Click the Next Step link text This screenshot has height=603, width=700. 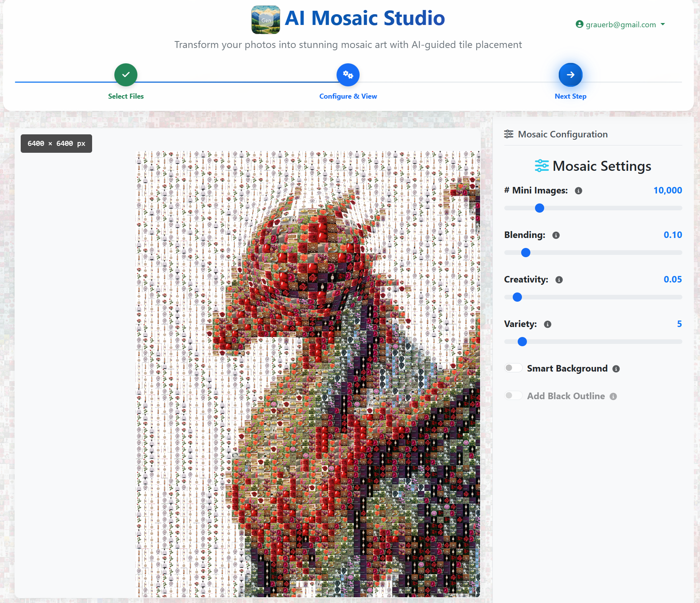point(570,96)
